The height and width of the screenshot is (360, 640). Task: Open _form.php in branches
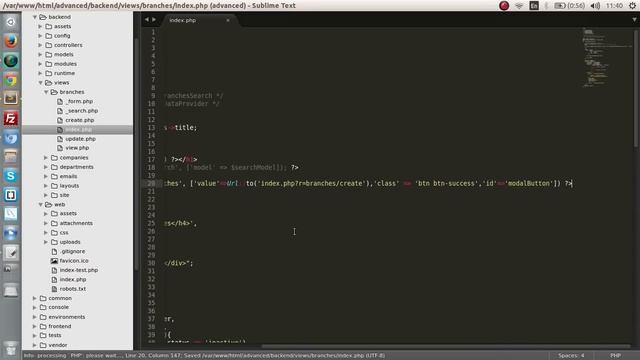pyautogui.click(x=80, y=101)
